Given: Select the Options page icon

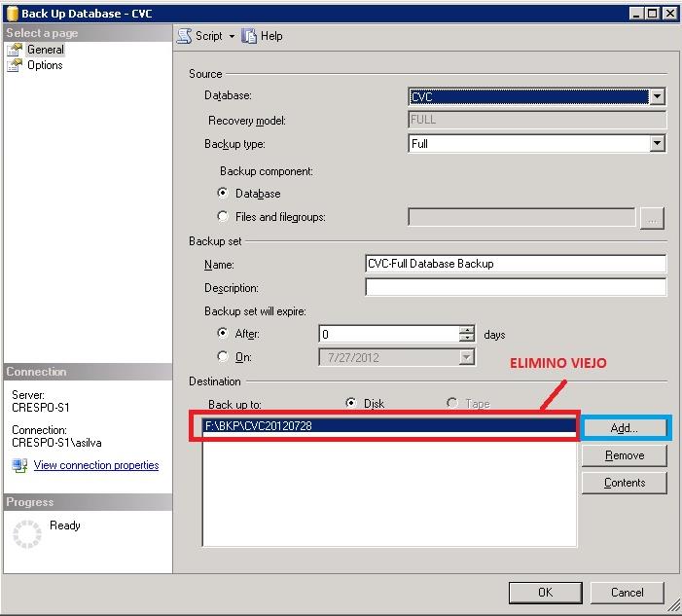Looking at the screenshot, I should [x=15, y=65].
